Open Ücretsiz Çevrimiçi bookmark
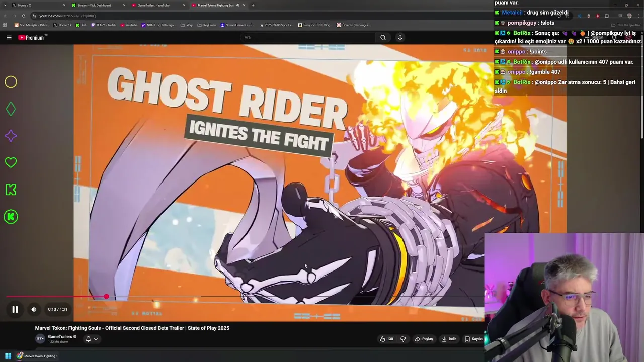Screen dimensions: 644x362 click(x=354, y=25)
